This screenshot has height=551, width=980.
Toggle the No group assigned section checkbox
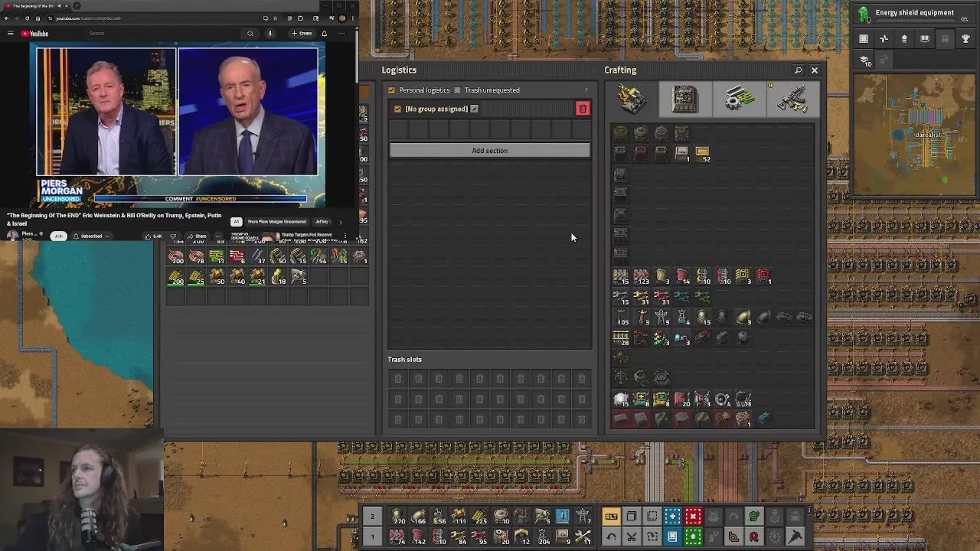(x=397, y=109)
